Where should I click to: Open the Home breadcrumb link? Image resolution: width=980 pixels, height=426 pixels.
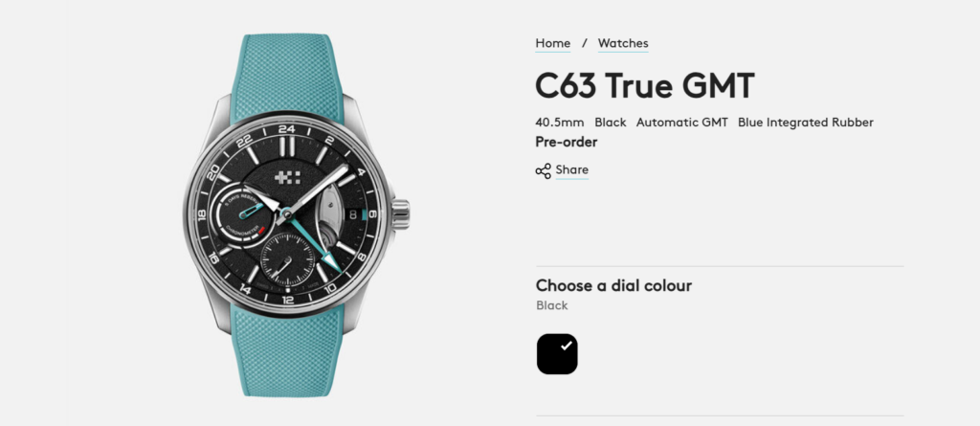[x=553, y=43]
